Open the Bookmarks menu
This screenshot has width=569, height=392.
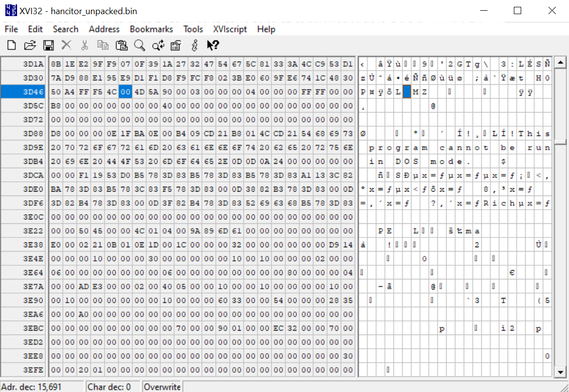coord(151,29)
